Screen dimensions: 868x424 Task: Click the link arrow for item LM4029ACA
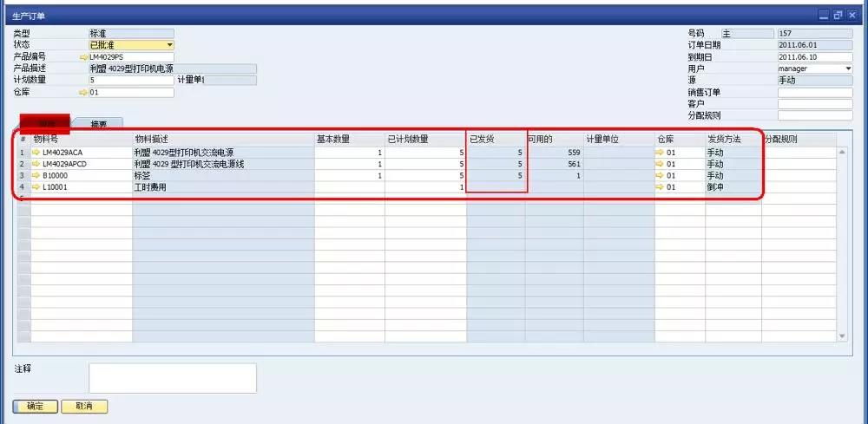coord(36,153)
